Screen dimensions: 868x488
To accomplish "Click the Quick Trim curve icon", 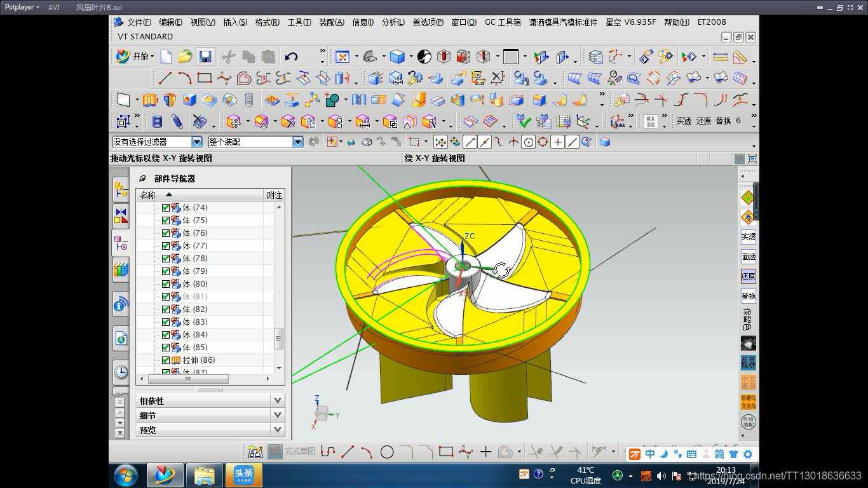I will click(536, 452).
